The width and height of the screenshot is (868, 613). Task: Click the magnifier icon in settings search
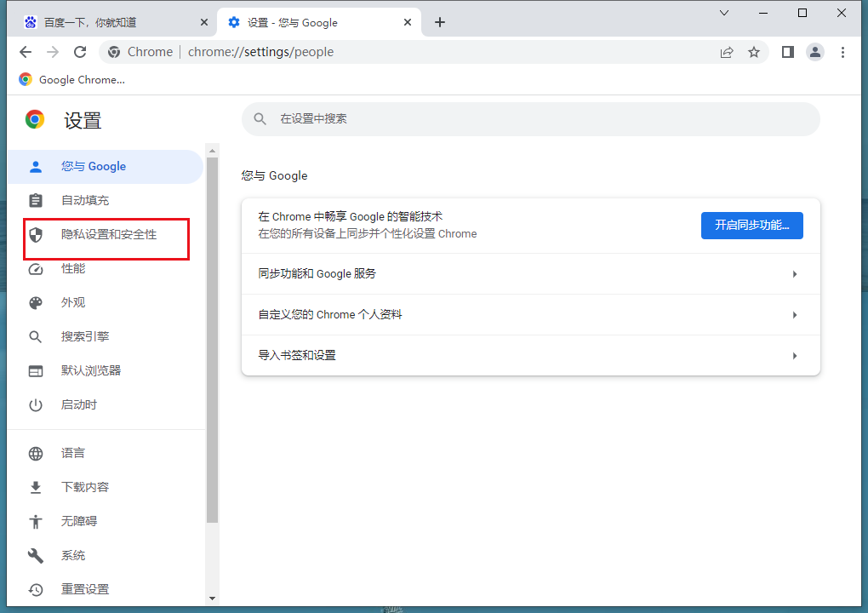pos(260,119)
